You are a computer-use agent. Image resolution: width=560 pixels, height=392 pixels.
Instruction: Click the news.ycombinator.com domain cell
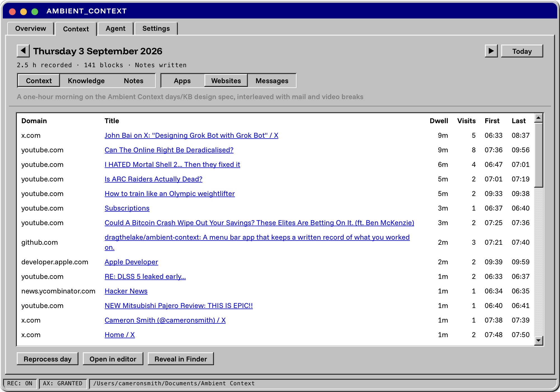point(58,291)
